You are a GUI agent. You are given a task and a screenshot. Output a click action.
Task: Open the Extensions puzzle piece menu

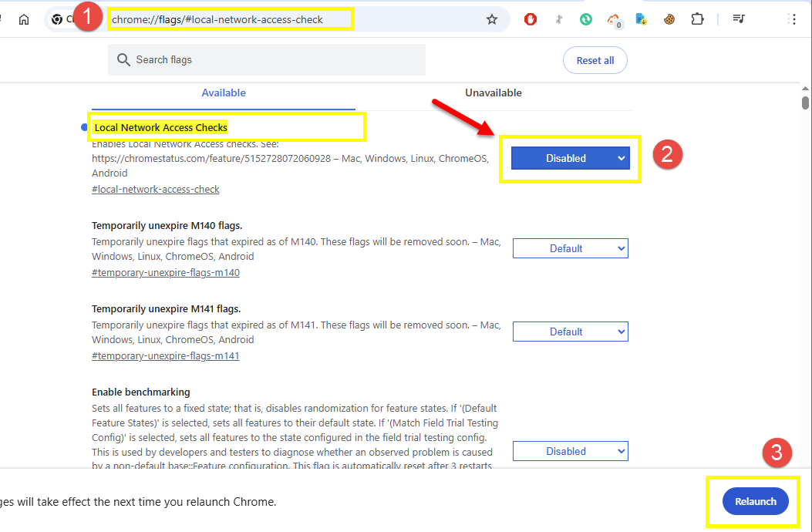coord(697,20)
